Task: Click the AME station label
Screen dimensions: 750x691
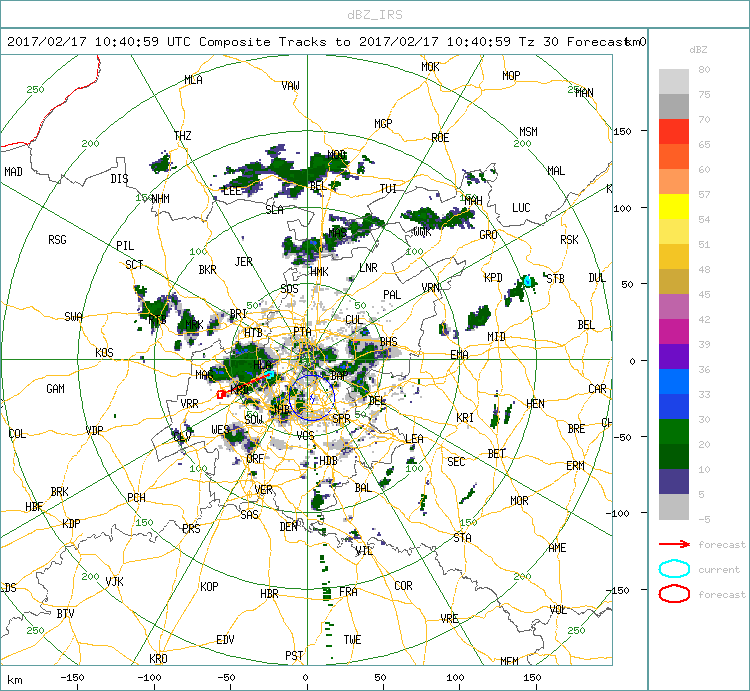Action: click(557, 548)
